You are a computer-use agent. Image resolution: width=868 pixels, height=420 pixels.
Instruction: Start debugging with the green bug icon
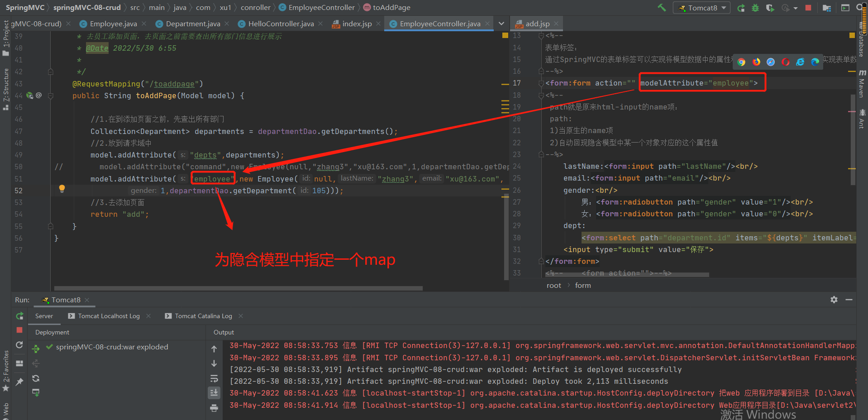click(755, 8)
